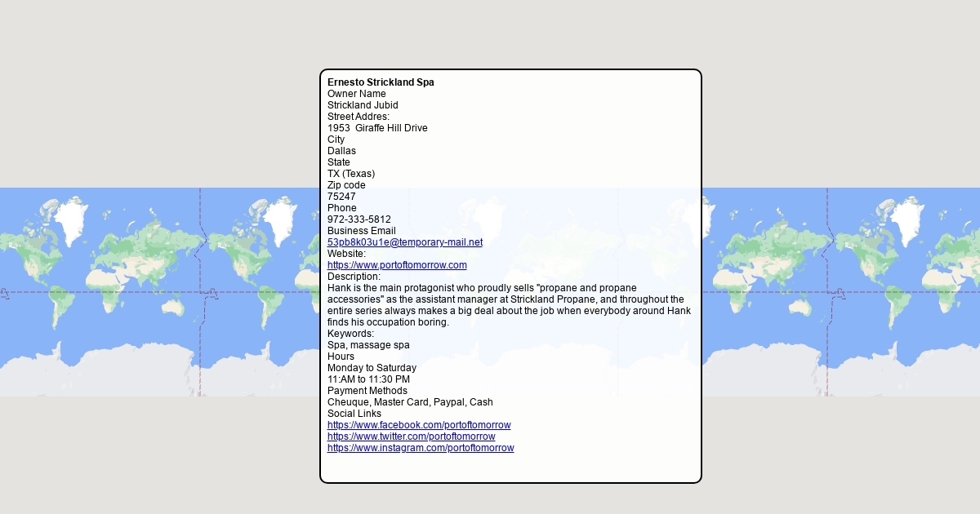Click the Monday to Saturday hours text

pyautogui.click(x=372, y=368)
